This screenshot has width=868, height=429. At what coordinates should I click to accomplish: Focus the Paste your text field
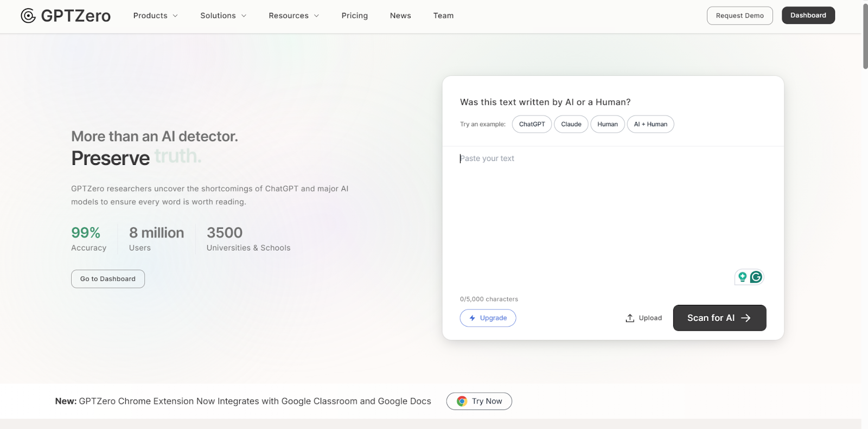pyautogui.click(x=613, y=217)
